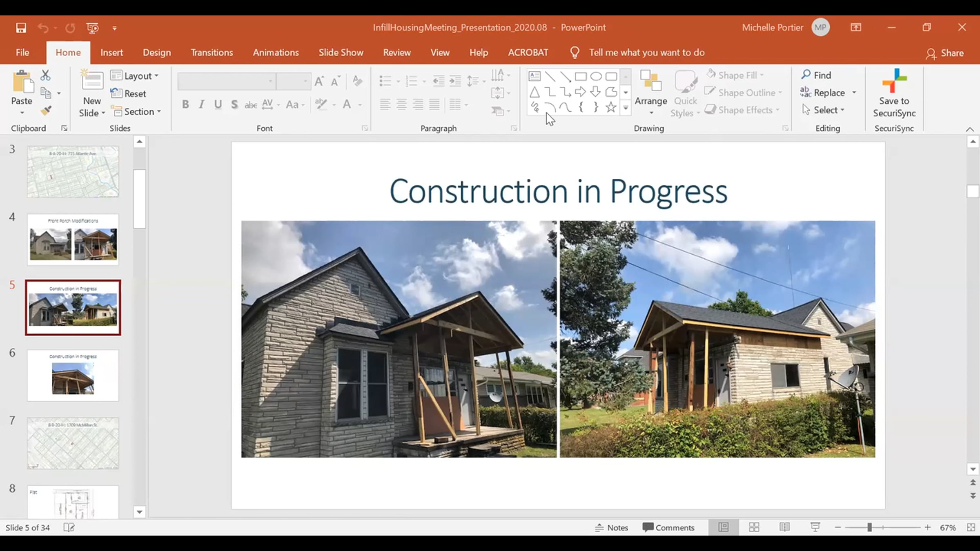Expand the Layout dropdown

tap(135, 76)
